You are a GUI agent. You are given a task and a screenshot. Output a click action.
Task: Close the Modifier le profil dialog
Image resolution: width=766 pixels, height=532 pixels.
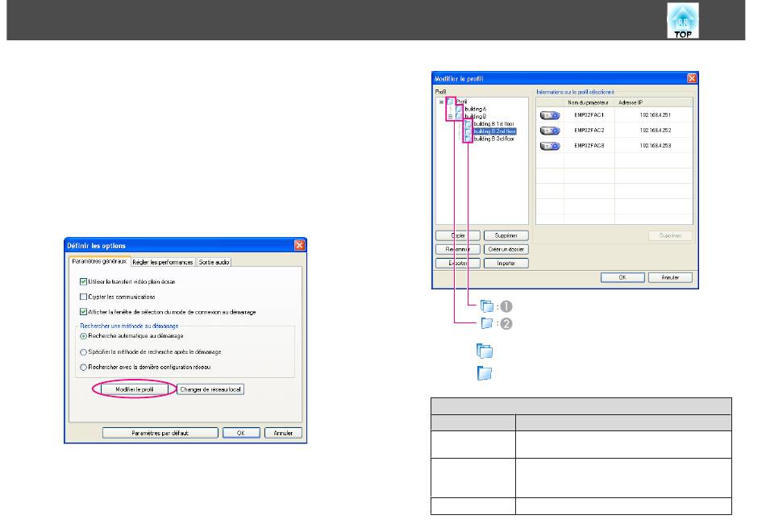click(x=692, y=78)
